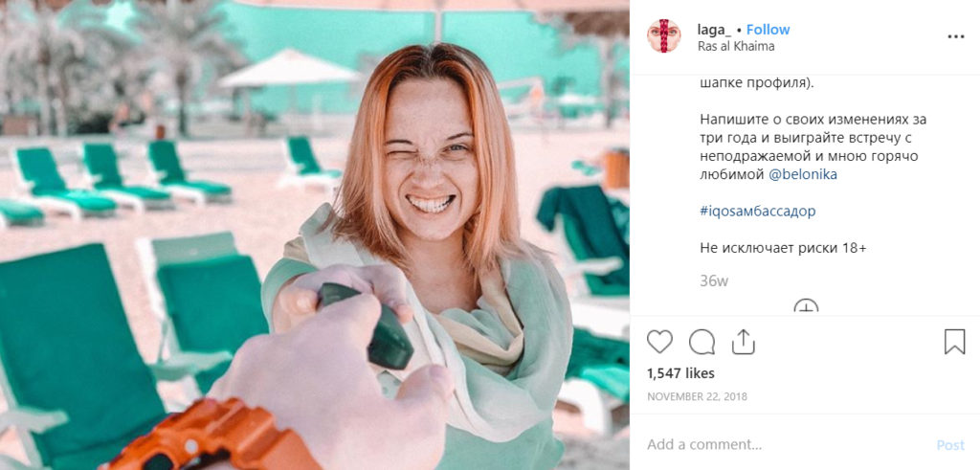This screenshot has width=980, height=470.
Task: Open the three-dot more options menu
Action: click(x=956, y=37)
